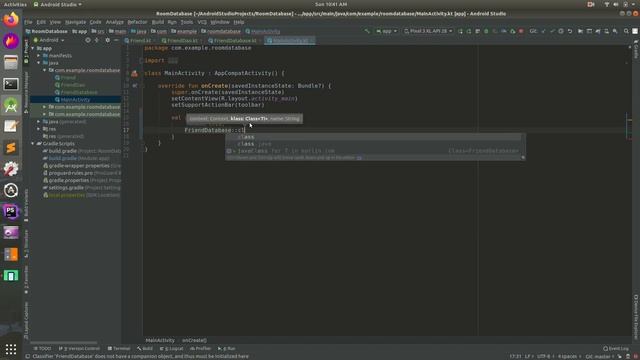The height and width of the screenshot is (360, 640).
Task: Click the green attach debugger icon in the toolbar
Action: click(x=513, y=31)
